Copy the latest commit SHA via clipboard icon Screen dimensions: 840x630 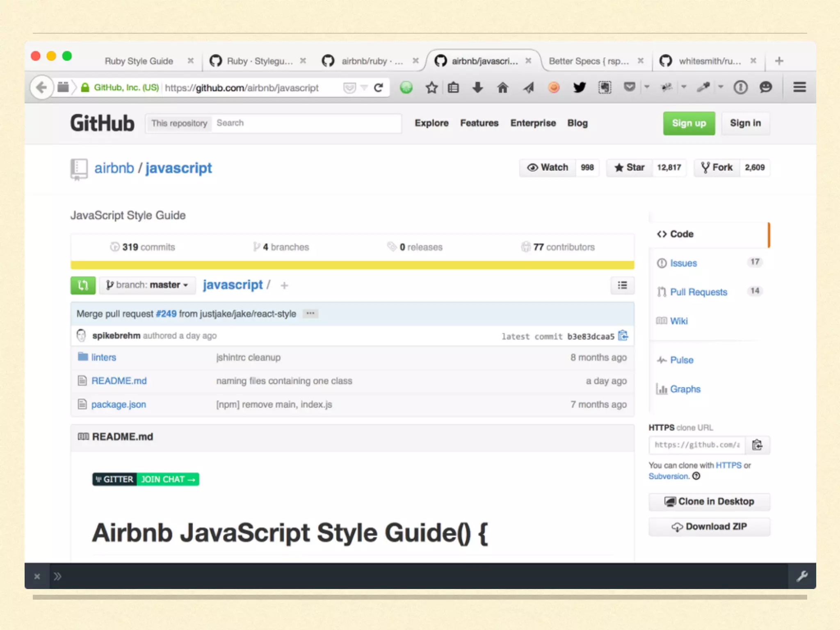click(623, 336)
